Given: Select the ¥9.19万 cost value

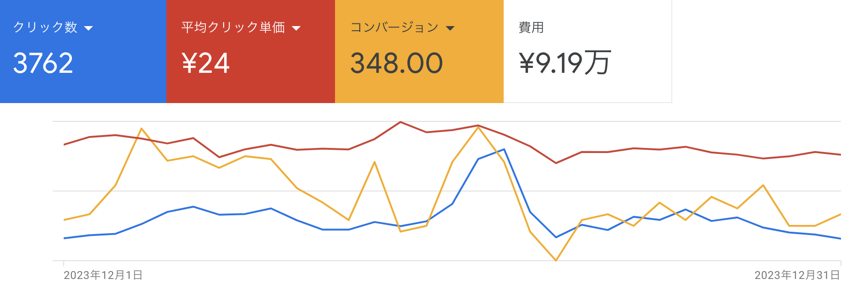Looking at the screenshot, I should (x=565, y=63).
